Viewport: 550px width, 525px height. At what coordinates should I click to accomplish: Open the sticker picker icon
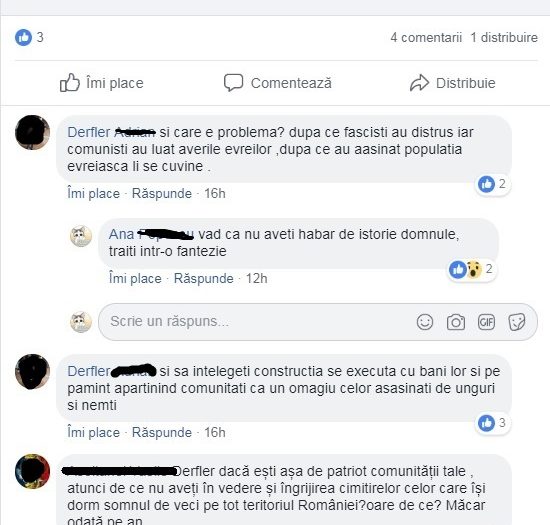(517, 322)
